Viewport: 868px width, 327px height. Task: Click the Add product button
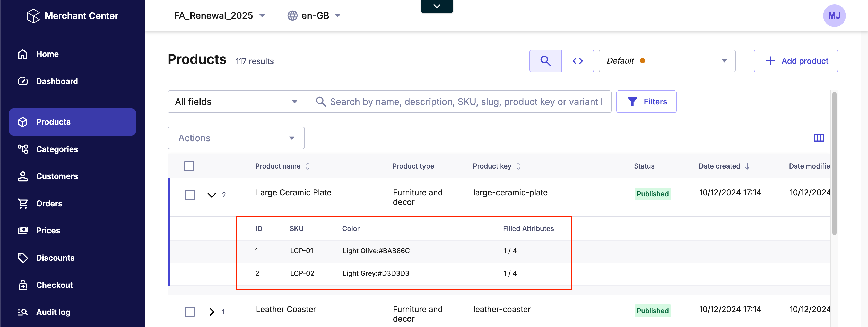point(796,61)
